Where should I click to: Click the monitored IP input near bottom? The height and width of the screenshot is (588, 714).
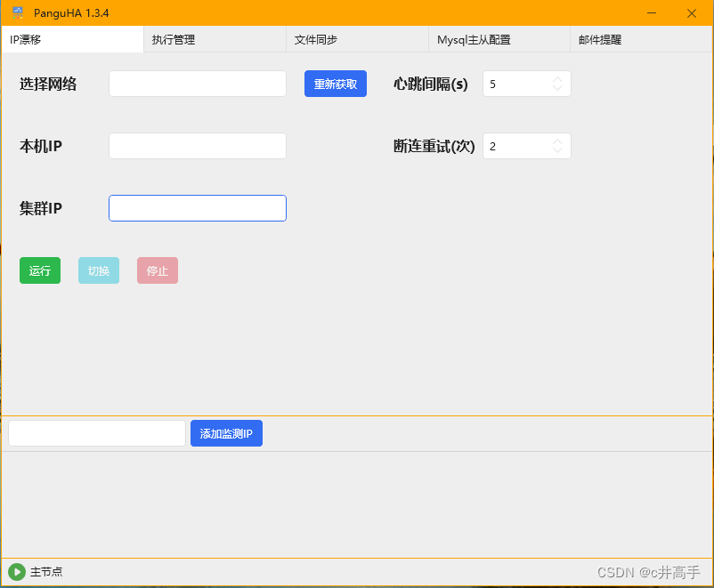(95, 433)
